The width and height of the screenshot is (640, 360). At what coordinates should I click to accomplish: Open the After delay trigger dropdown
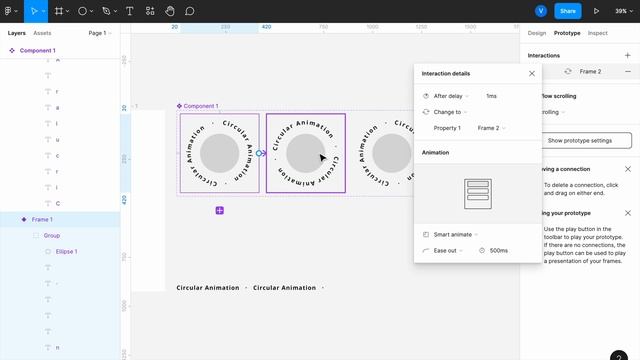point(451,96)
